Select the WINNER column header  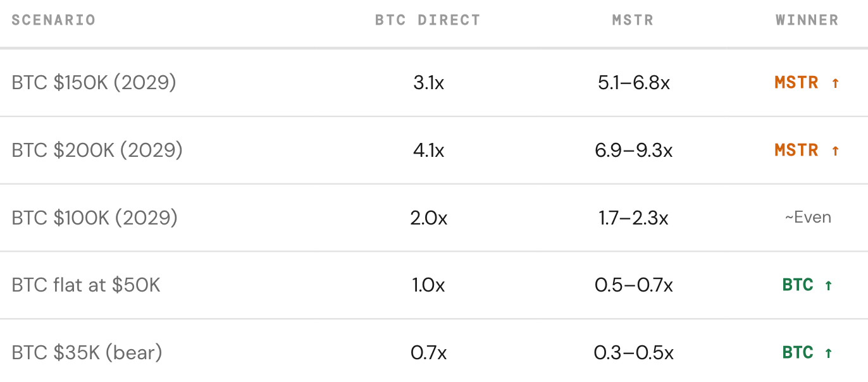pyautogui.click(x=807, y=20)
